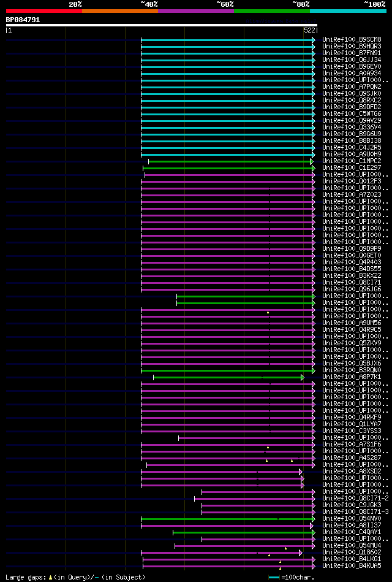Click the UniRef100_B9DFD2 entry
392x582 pixels.
352,107
